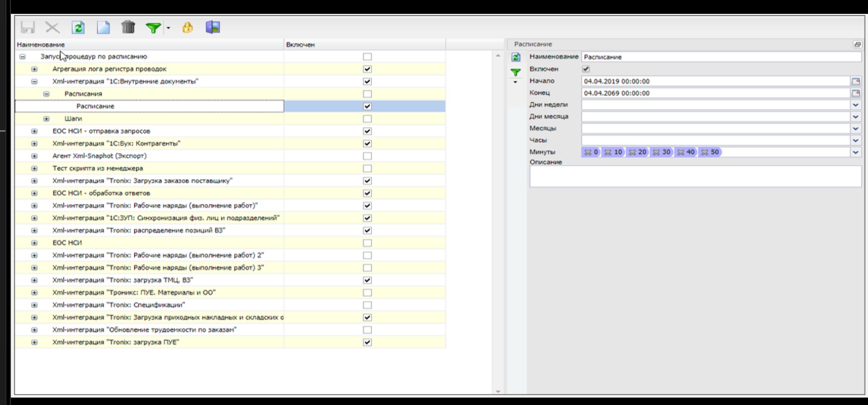Image resolution: width=868 pixels, height=405 pixels.
Task: Click the Описание text area
Action: (x=695, y=176)
